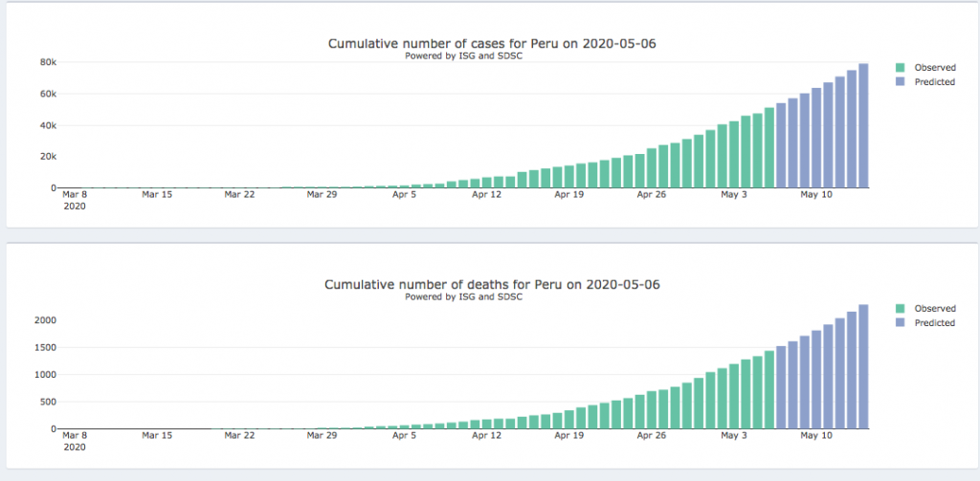
Task: Select the tallest predicted bar in cases chart
Action: 863,125
